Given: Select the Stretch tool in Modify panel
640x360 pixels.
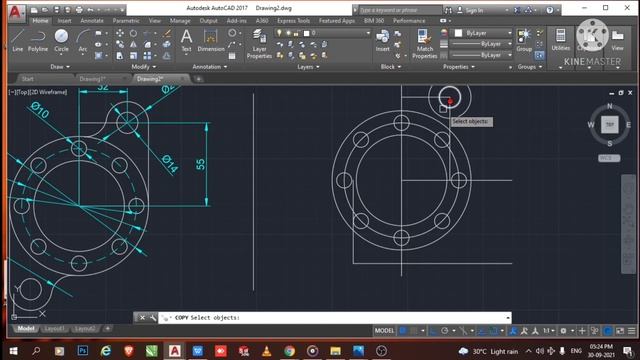Looking at the screenshot, I should tap(120, 56).
